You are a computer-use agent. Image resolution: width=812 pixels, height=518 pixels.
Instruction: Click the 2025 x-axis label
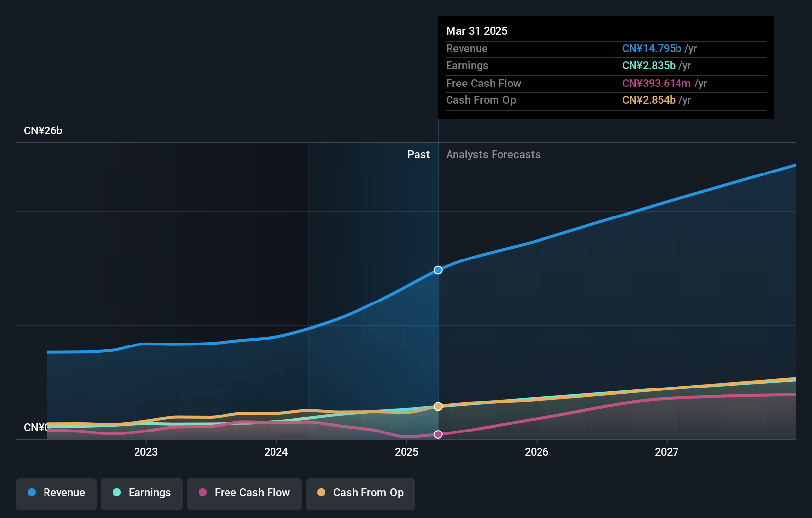click(406, 452)
